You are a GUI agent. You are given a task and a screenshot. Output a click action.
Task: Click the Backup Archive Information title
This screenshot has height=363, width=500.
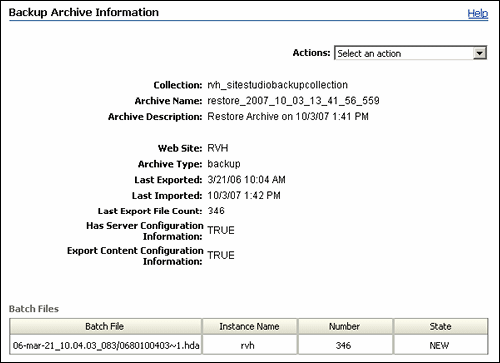(x=84, y=12)
